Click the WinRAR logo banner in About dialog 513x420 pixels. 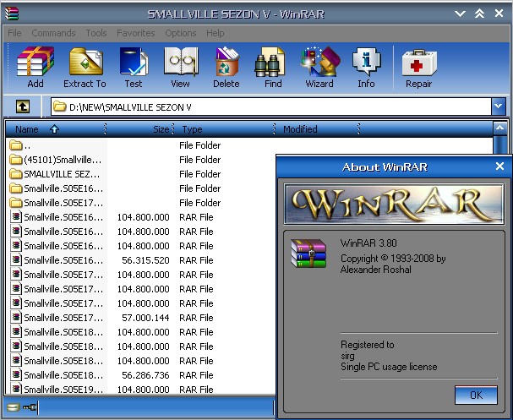coord(394,205)
